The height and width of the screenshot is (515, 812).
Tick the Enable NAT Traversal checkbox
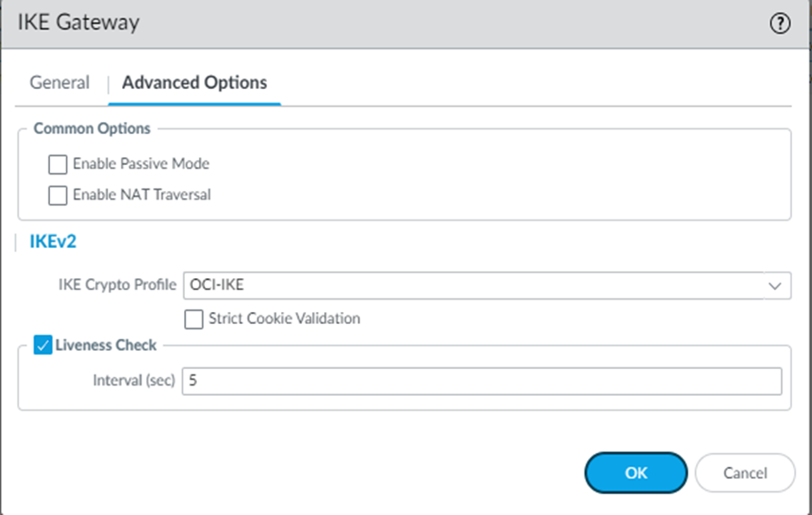(x=58, y=195)
